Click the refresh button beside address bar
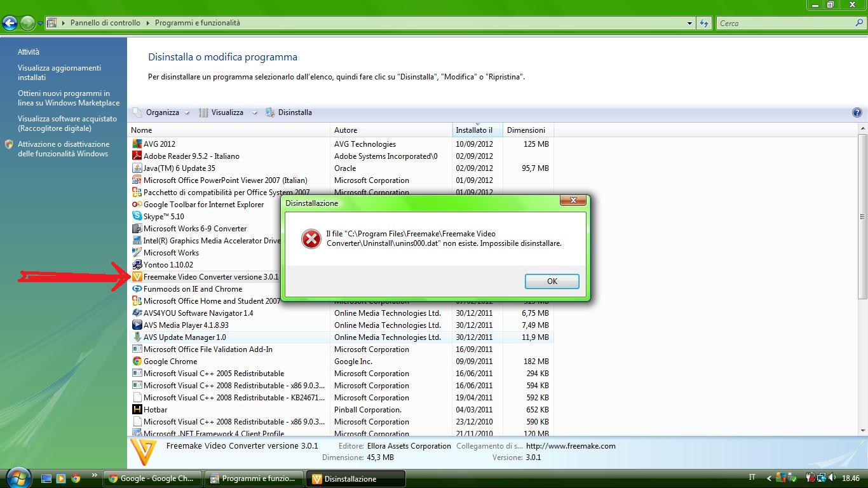Screen dimensions: 868x488 coord(704,23)
